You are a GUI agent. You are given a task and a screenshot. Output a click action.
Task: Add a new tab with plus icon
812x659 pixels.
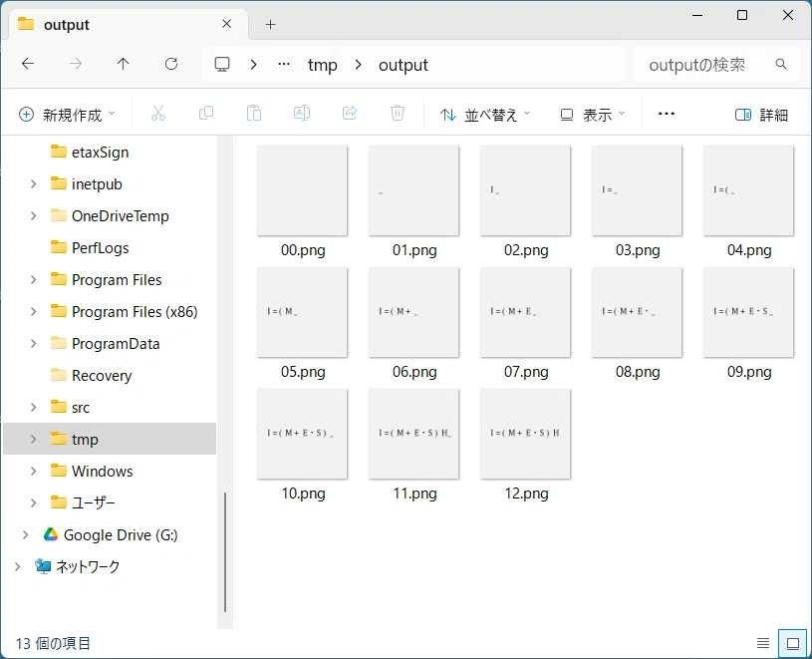click(270, 24)
